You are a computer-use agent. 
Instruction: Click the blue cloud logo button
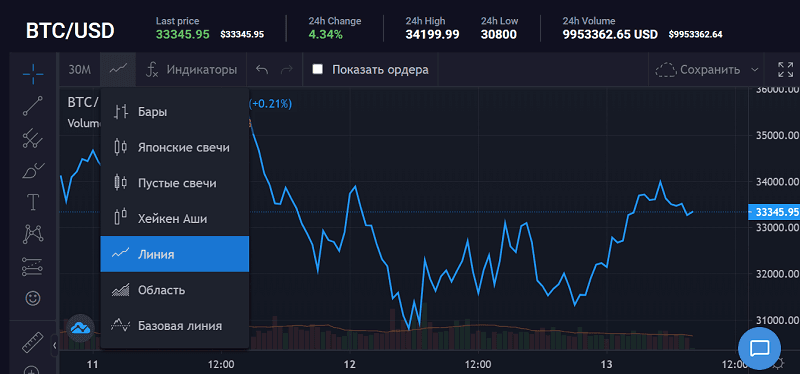tap(81, 328)
